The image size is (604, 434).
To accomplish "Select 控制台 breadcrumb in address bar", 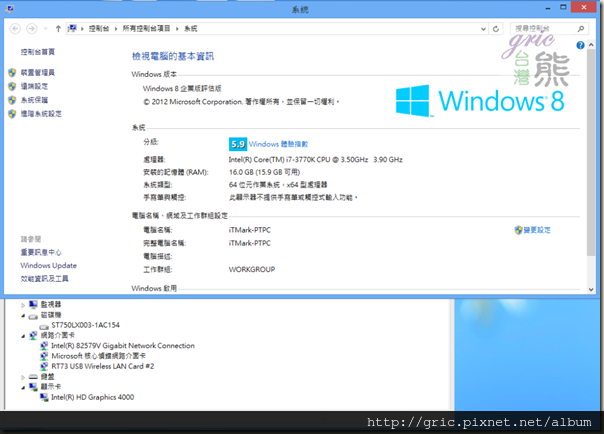I will (99, 28).
